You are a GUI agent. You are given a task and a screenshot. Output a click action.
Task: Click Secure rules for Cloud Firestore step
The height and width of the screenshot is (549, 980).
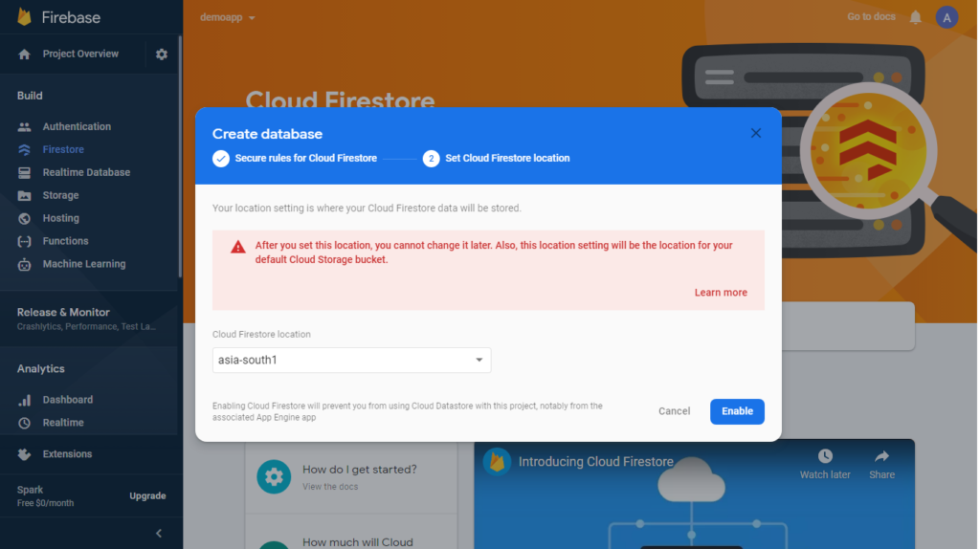point(305,159)
